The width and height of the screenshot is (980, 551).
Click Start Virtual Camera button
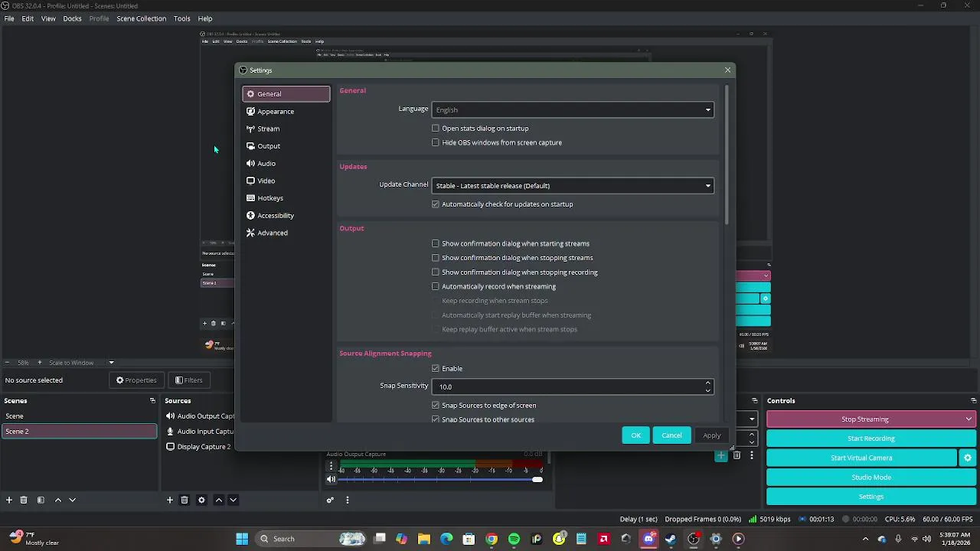click(861, 458)
